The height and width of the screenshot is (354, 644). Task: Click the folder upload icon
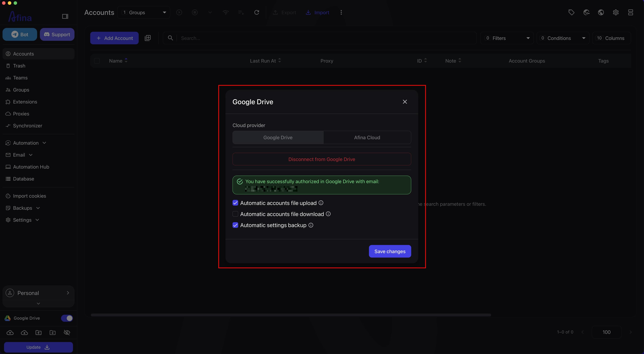39,333
